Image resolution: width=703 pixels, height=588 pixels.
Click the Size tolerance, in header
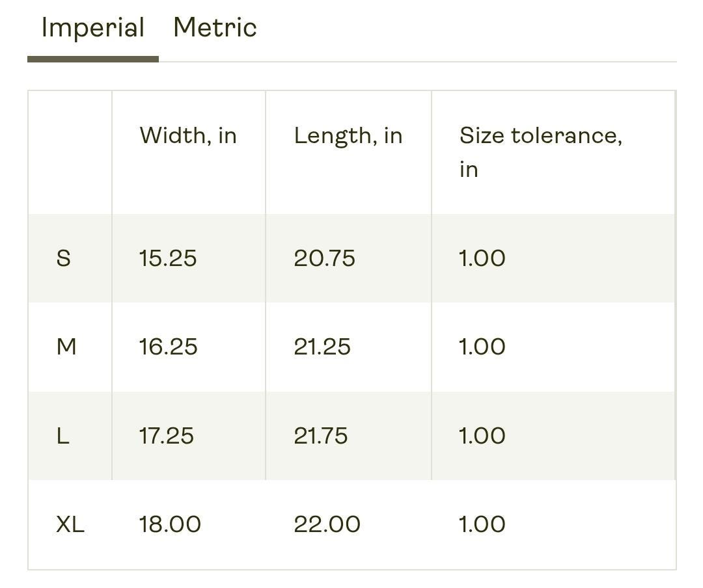tap(541, 152)
